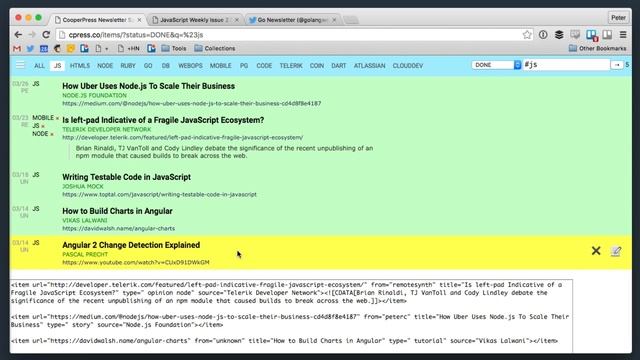Open the Tools bookmarks folder
This screenshot has width=640, height=360.
174,49
